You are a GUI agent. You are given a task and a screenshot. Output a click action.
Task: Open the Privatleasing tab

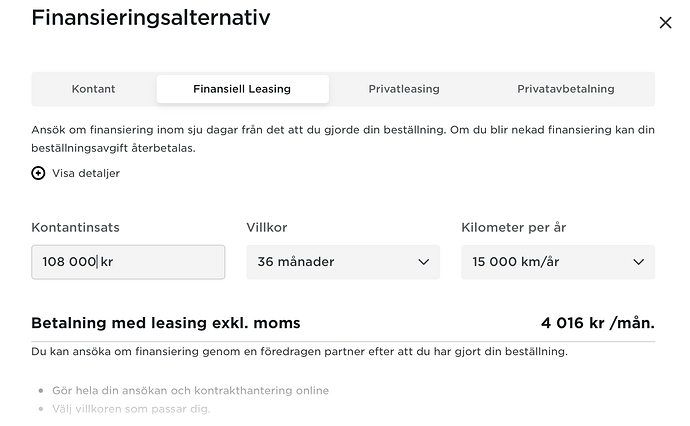pyautogui.click(x=404, y=89)
